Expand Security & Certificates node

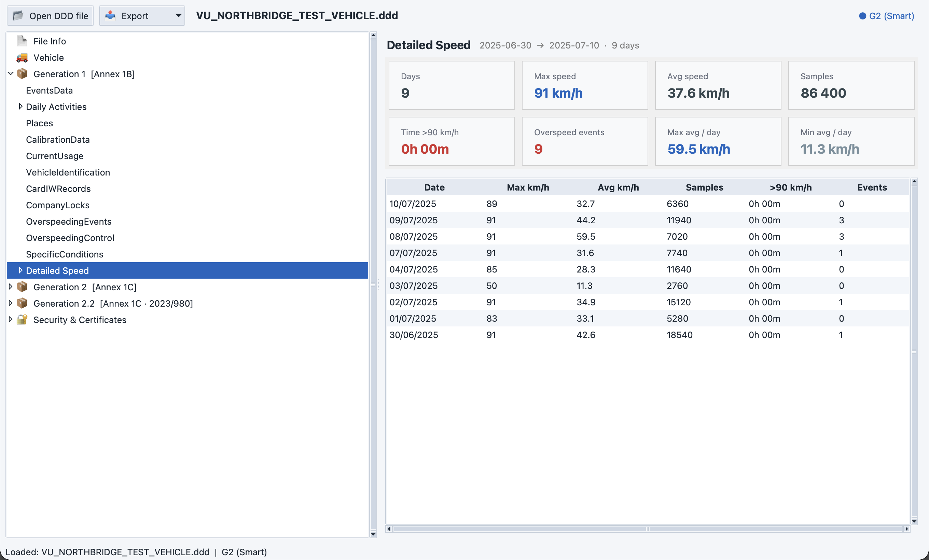point(11,320)
